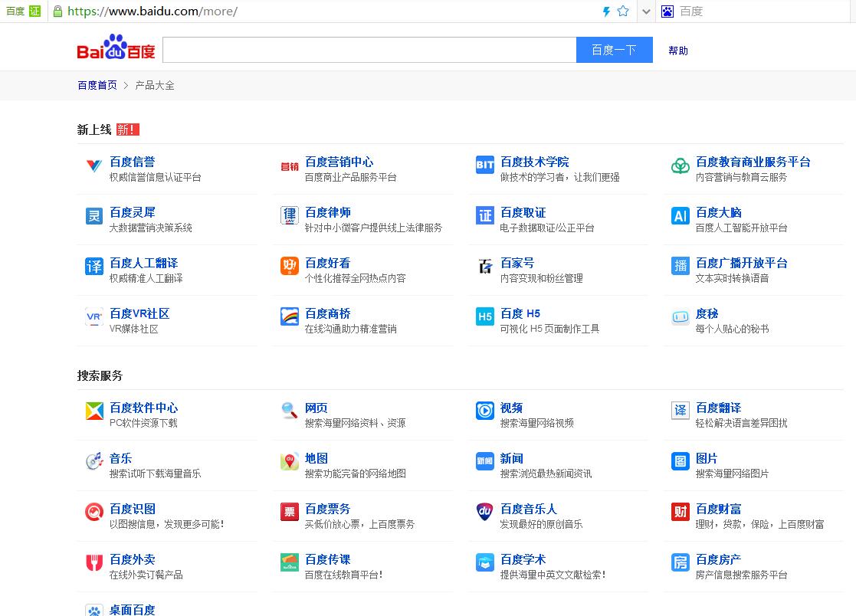Open the 百度票务 red icon
Screen dimensions: 856x616
tap(290, 513)
